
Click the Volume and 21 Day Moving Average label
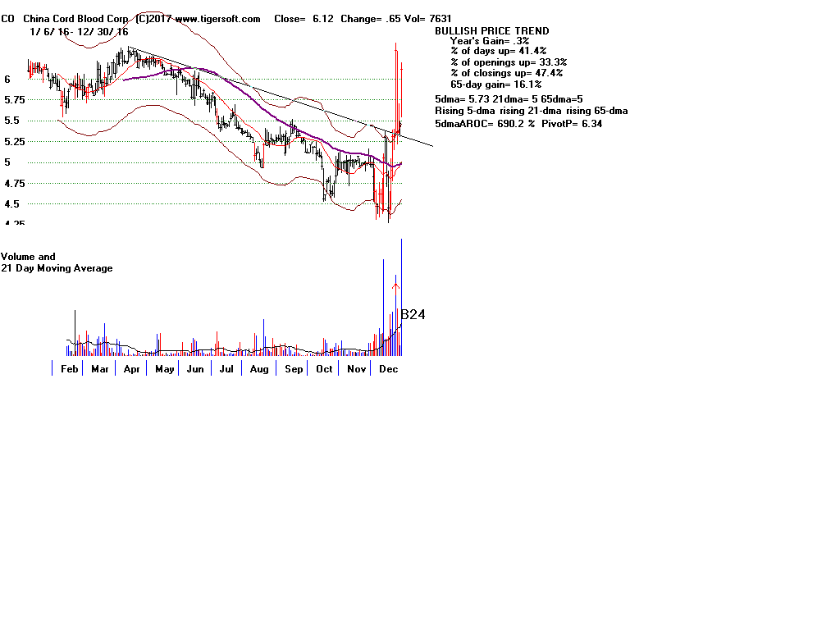click(57, 262)
